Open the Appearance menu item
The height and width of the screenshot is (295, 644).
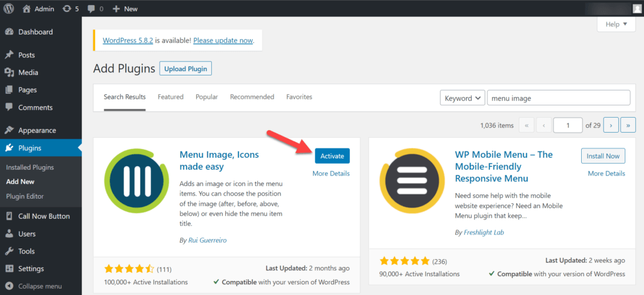(37, 131)
